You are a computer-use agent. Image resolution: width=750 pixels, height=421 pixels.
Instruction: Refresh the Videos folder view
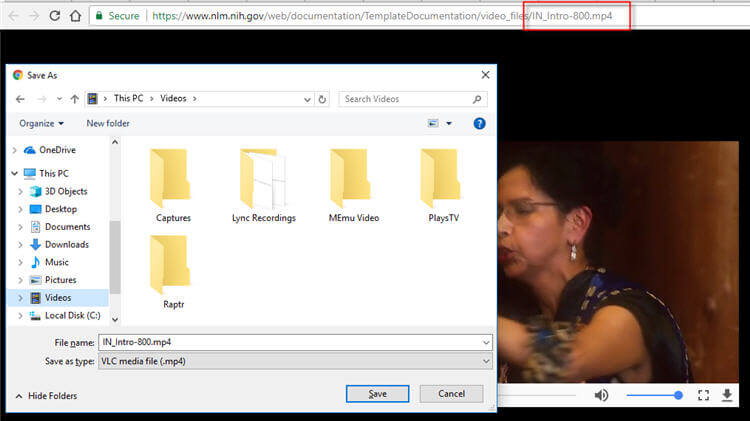point(322,99)
